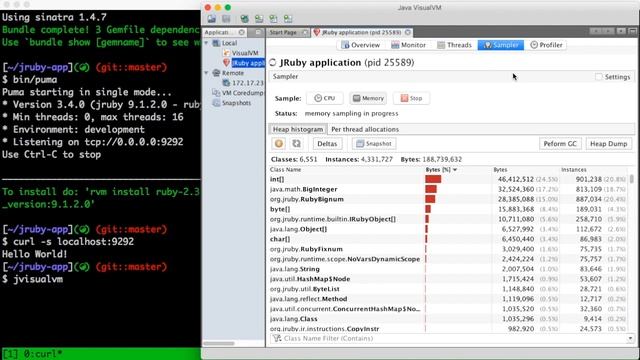This screenshot has height=360, width=640.
Task: Select the 172.17.23 remote host
Action: click(x=243, y=83)
